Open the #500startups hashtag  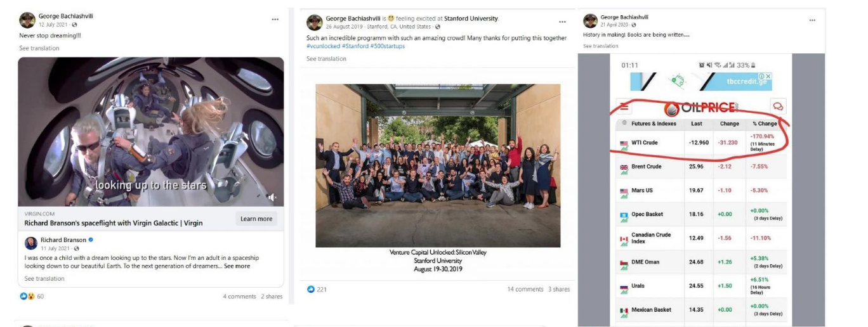(x=387, y=46)
